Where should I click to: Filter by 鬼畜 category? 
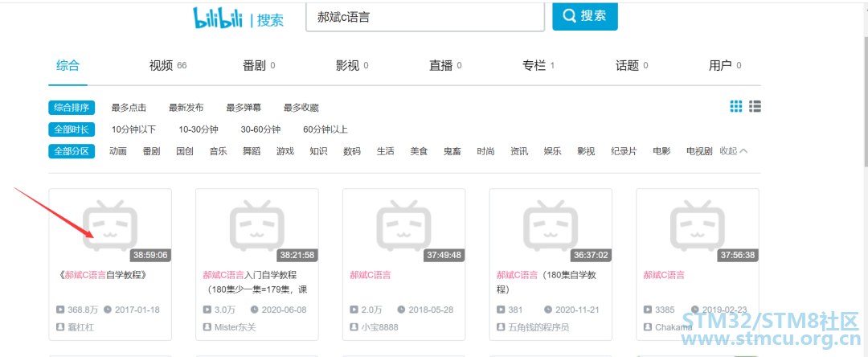(452, 151)
